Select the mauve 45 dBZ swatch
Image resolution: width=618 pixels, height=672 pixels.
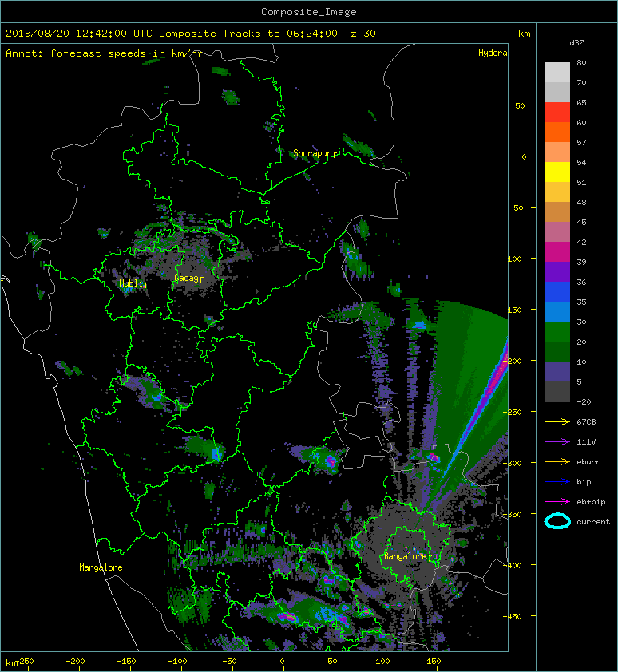(557, 232)
